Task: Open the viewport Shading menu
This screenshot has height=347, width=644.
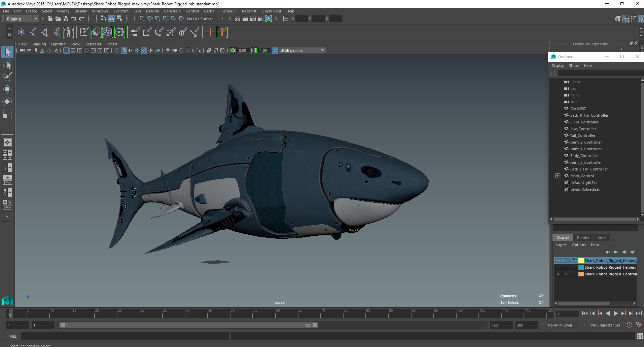Action: (x=39, y=44)
